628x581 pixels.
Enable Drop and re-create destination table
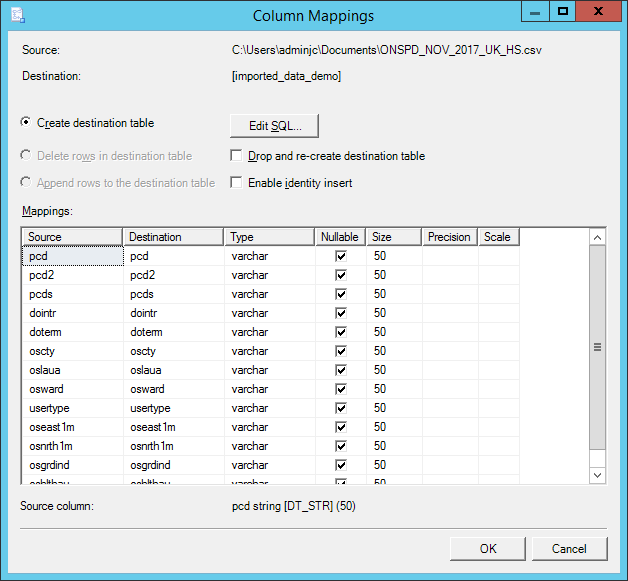(237, 156)
